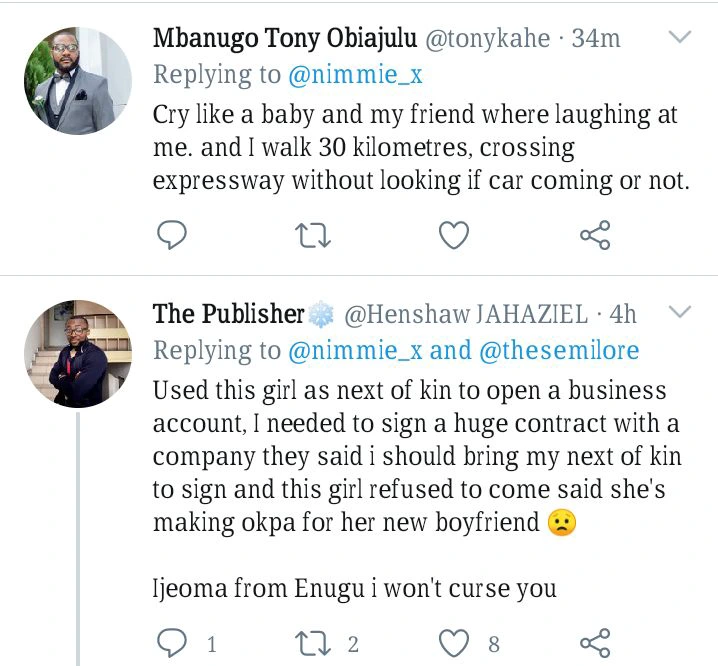
Task: Open Mbanugo Tony Obiajulu's profile picture
Action: pyautogui.click(x=78, y=81)
